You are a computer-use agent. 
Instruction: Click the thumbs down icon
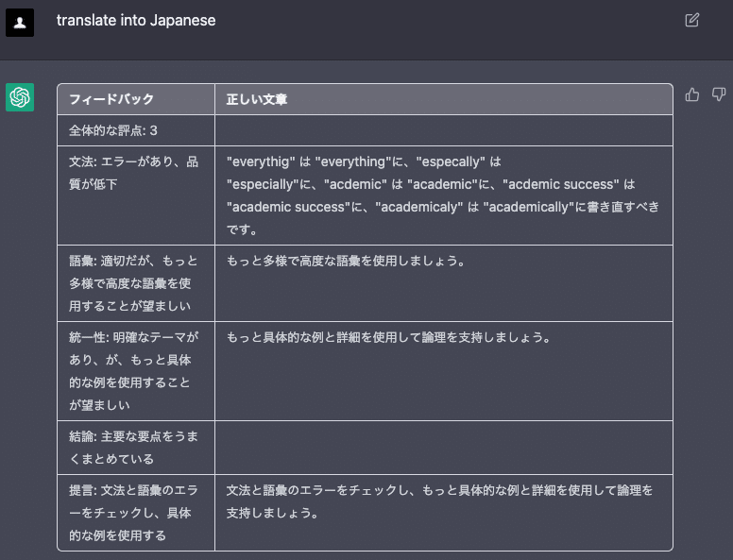[719, 94]
